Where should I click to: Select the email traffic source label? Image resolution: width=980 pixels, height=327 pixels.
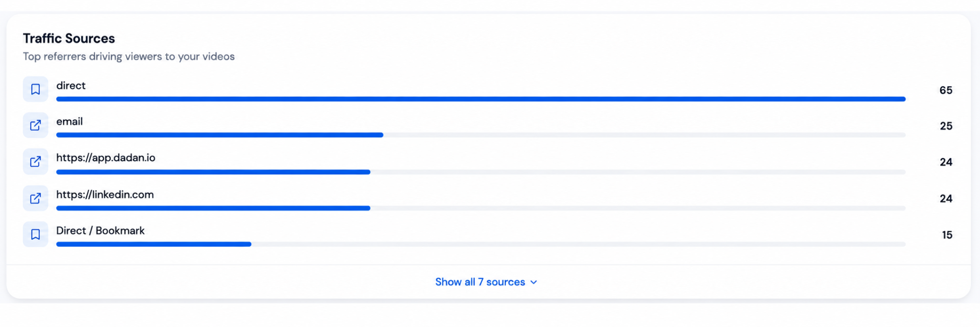coord(69,122)
